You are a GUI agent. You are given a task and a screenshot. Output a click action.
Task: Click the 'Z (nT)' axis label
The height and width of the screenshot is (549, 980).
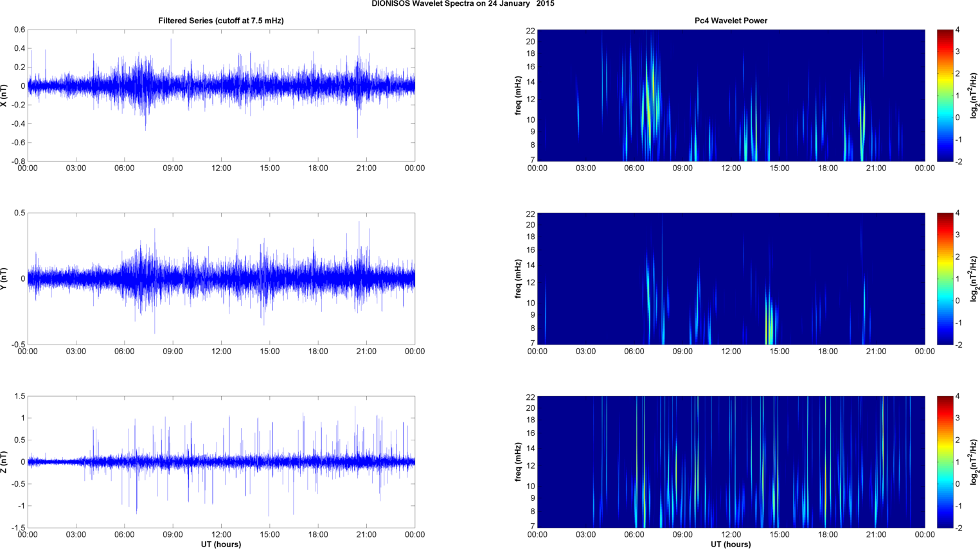click(x=4, y=462)
